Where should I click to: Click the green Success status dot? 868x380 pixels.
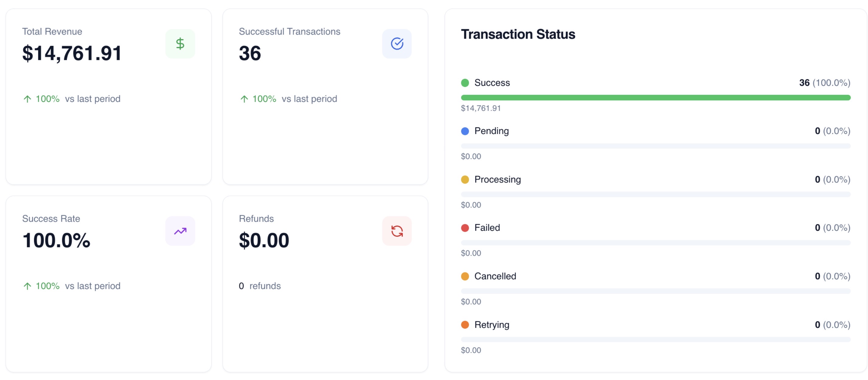coord(465,83)
